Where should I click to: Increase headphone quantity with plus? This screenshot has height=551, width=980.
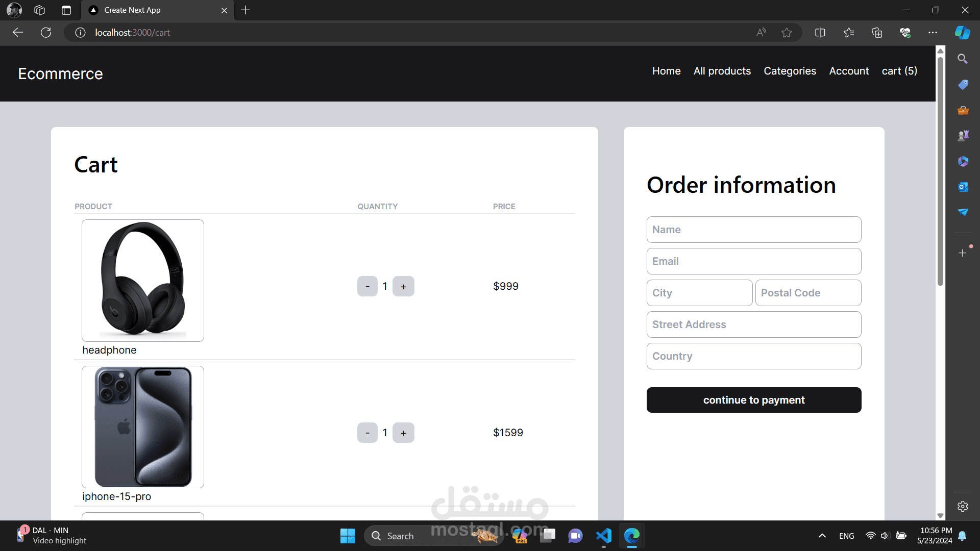click(x=403, y=287)
